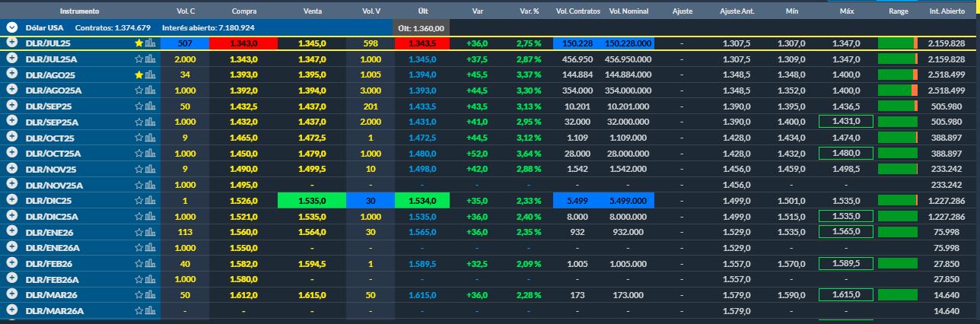Open chart icon for DLR/DIC25
The image size is (980, 324).
pos(150,199)
